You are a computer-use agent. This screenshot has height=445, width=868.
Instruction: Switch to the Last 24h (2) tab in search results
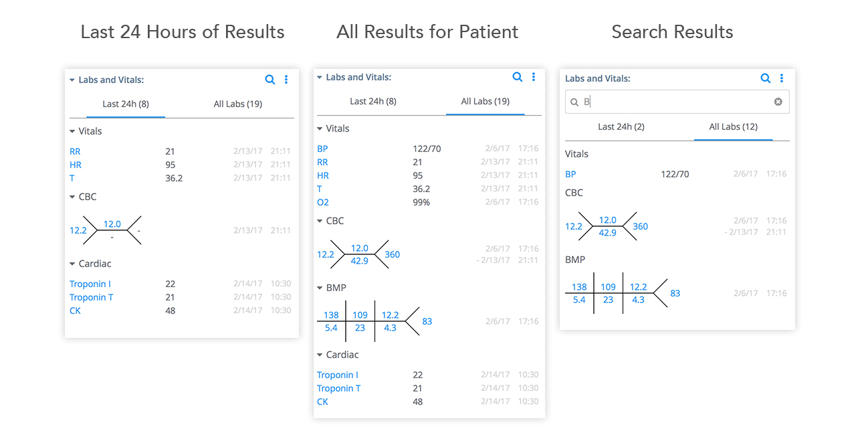621,126
